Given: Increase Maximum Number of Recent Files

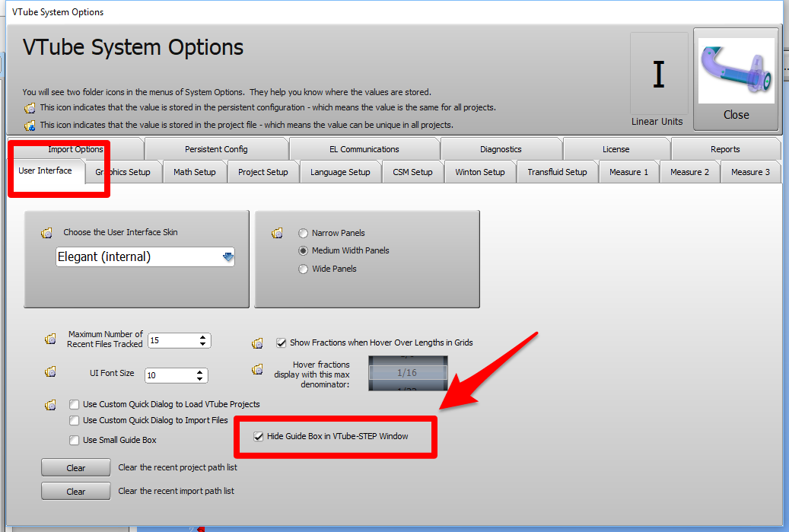Looking at the screenshot, I should 202,337.
